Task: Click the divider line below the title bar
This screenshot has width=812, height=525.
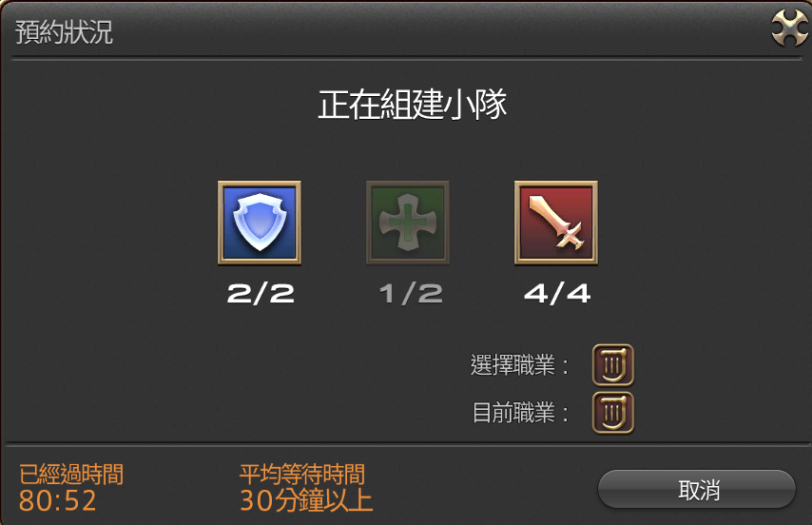Action: click(406, 59)
